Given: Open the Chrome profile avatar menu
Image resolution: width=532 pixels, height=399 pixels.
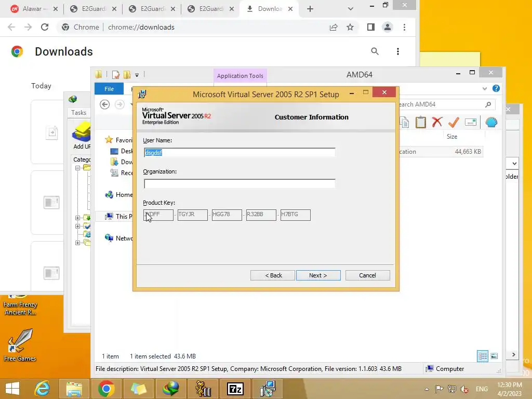Looking at the screenshot, I should pyautogui.click(x=388, y=27).
